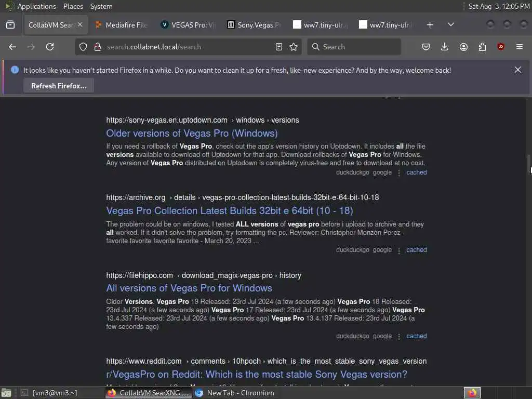Expand engine options dots on filehippo result
Viewport: 532px width, 399px height.
click(x=399, y=337)
